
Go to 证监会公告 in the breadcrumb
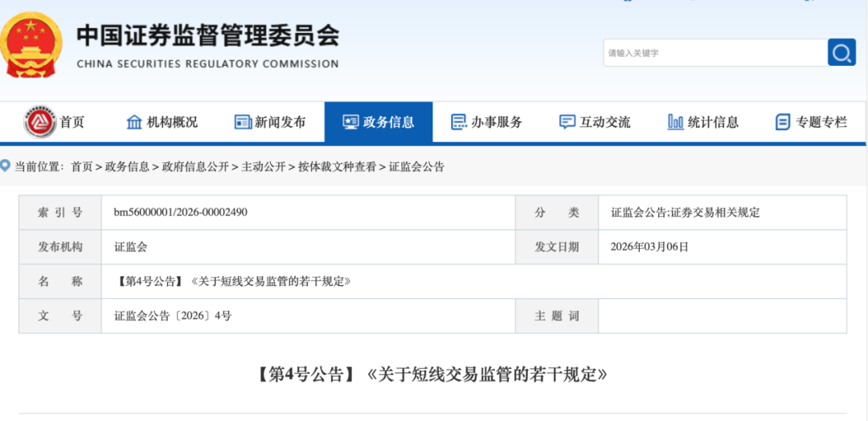coord(416,166)
